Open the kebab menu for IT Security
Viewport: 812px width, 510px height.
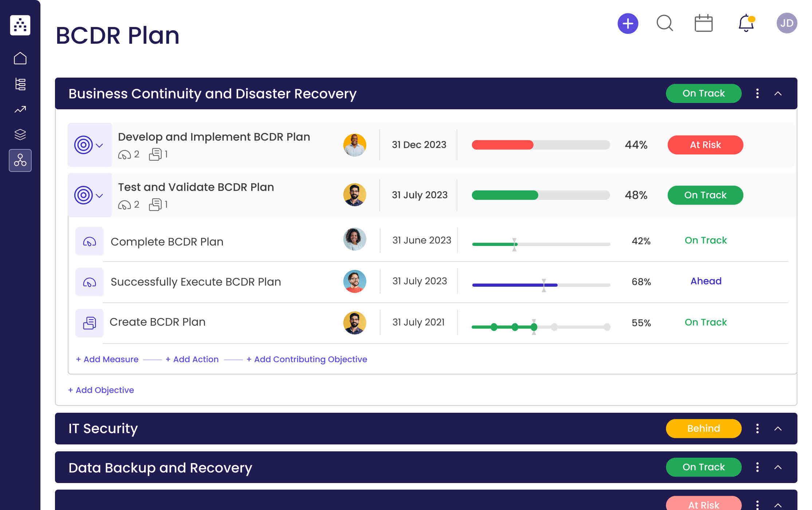[757, 428]
